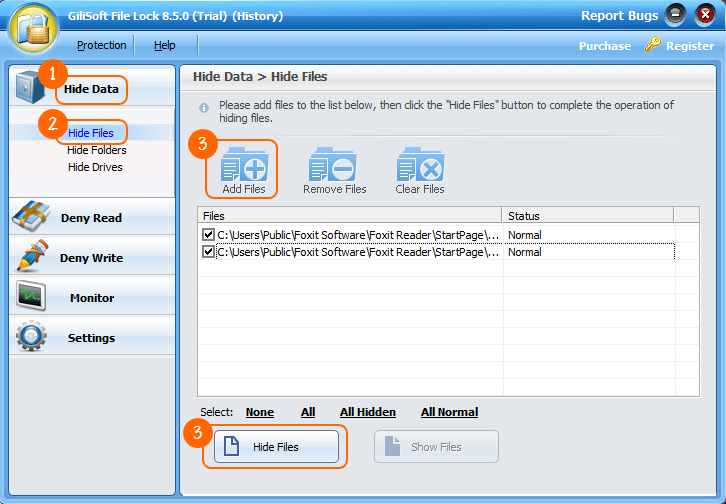
Task: Sort by the Status column header
Action: point(588,216)
